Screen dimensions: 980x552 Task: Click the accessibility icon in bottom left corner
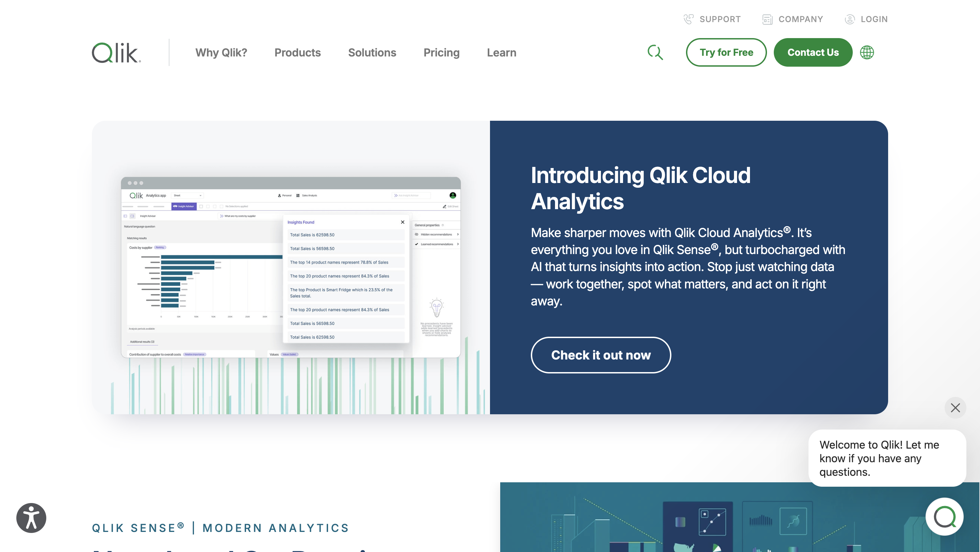31,517
